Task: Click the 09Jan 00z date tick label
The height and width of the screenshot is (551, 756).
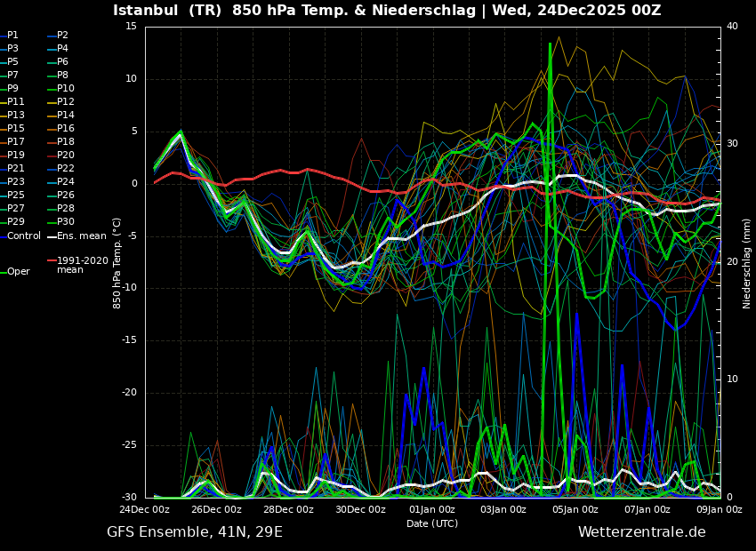Action: coord(719,509)
